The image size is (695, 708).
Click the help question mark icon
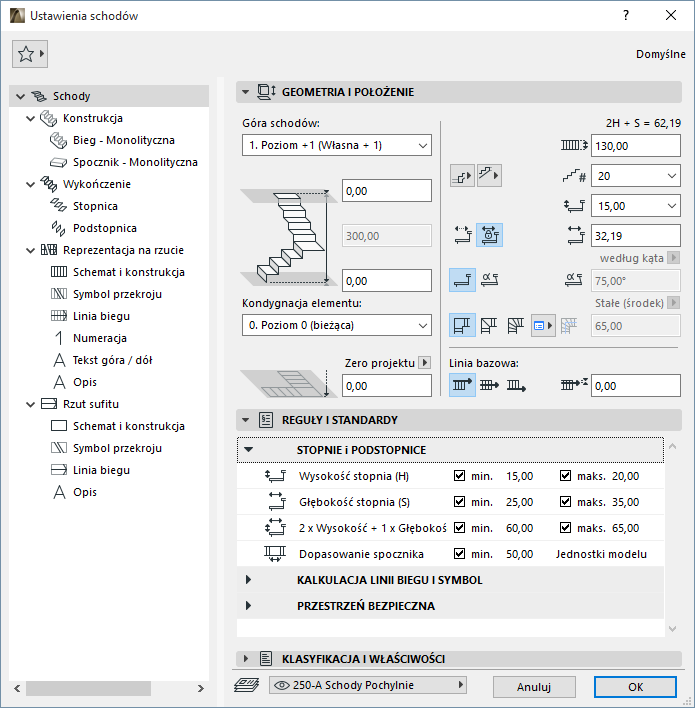point(626,15)
